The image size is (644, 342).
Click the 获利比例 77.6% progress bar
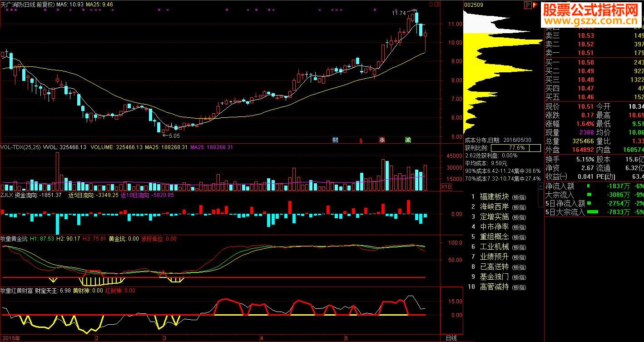tap(516, 148)
